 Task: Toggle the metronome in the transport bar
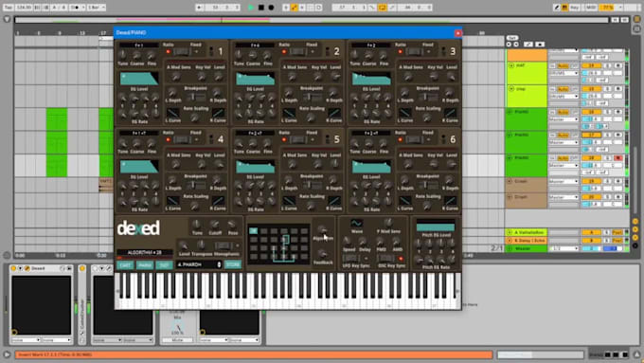click(x=76, y=8)
